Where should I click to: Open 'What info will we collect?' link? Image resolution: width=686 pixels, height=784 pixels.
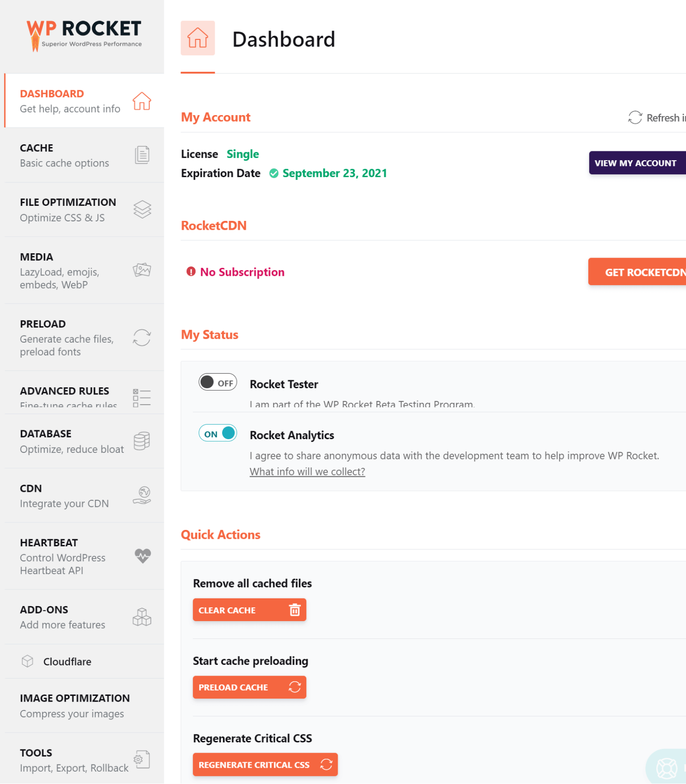[308, 471]
